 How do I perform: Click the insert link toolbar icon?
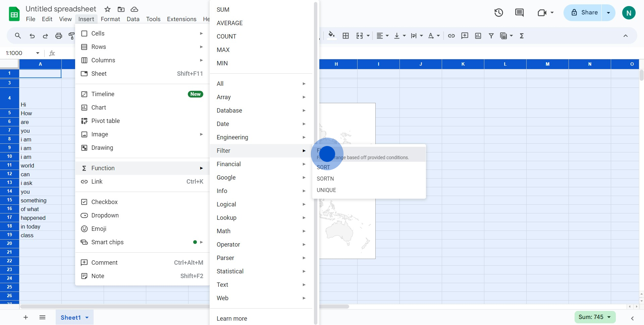click(451, 36)
